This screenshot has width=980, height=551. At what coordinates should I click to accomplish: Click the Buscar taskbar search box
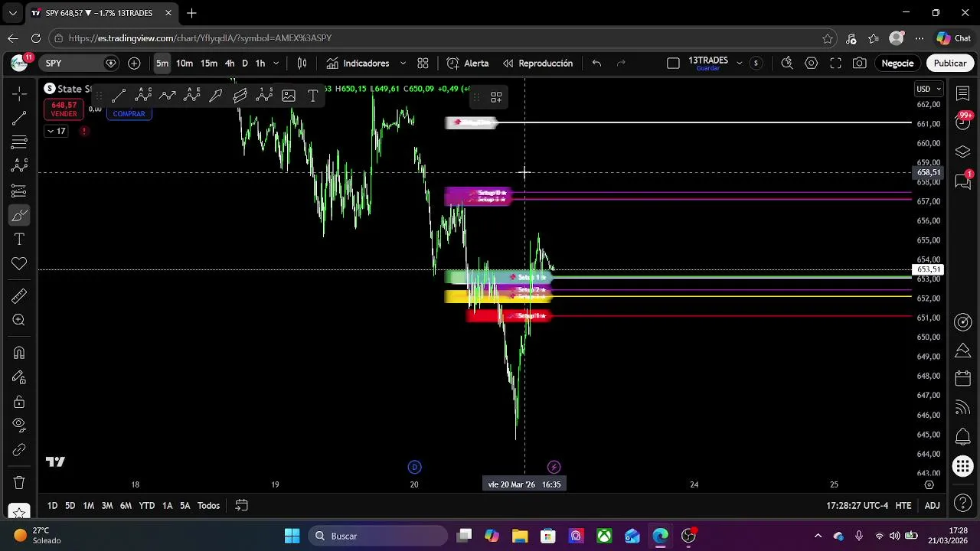(x=378, y=536)
